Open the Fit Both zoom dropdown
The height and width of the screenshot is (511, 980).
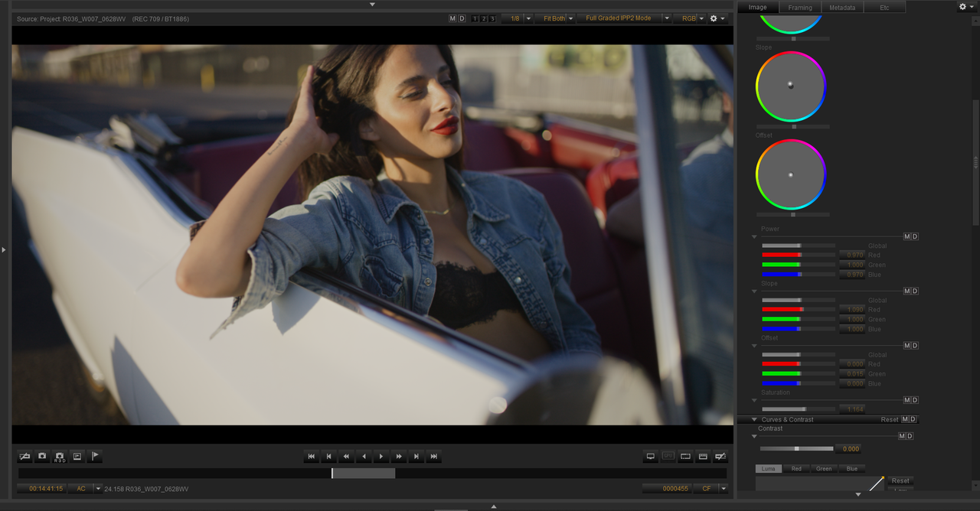click(571, 18)
